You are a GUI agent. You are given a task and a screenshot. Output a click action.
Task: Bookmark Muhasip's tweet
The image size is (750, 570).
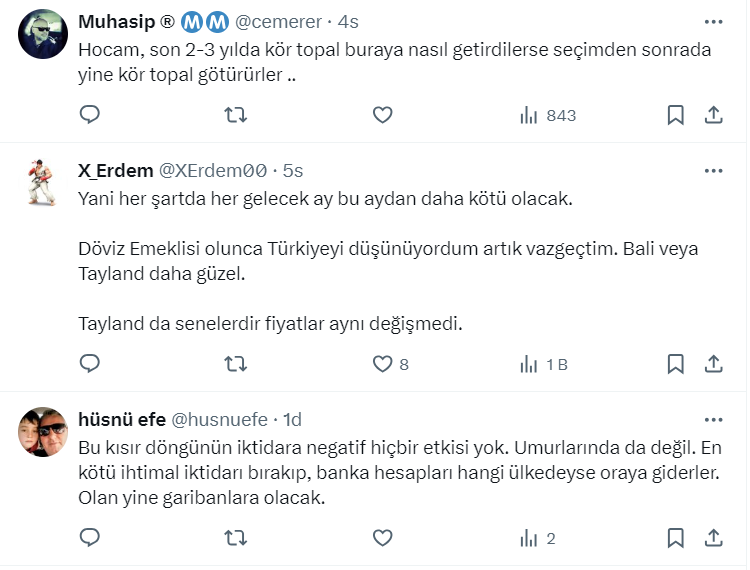[676, 115]
